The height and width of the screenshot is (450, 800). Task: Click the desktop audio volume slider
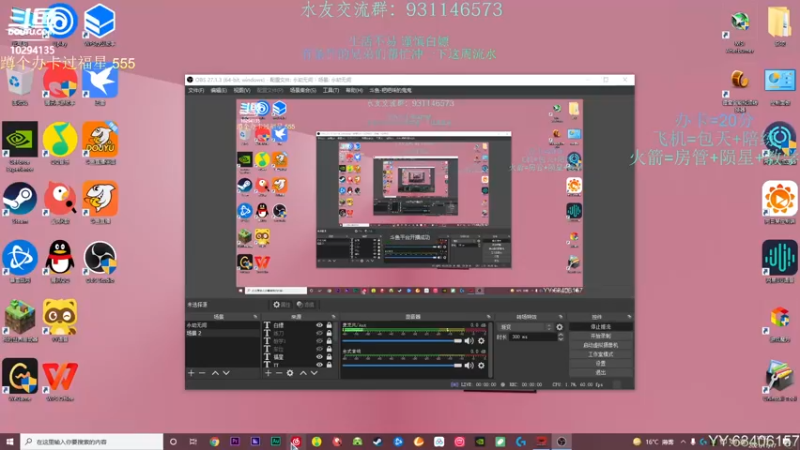point(402,365)
